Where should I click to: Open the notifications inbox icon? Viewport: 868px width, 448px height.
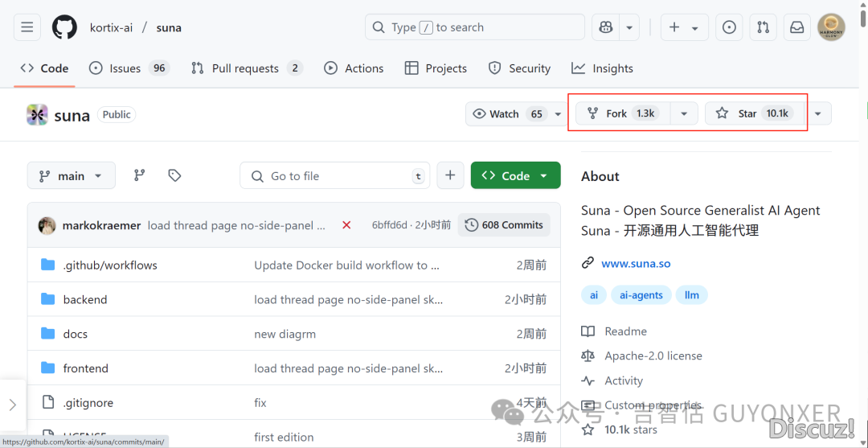(796, 27)
